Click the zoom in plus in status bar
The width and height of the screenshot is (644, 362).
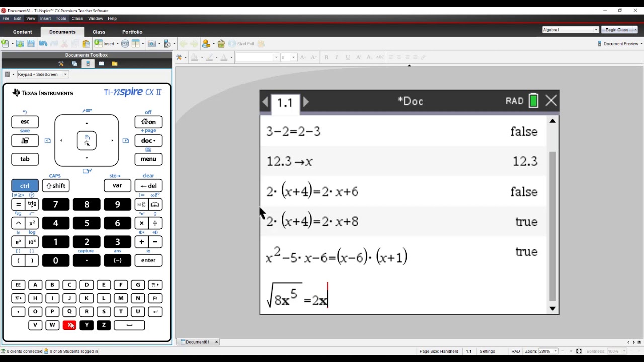571,351
